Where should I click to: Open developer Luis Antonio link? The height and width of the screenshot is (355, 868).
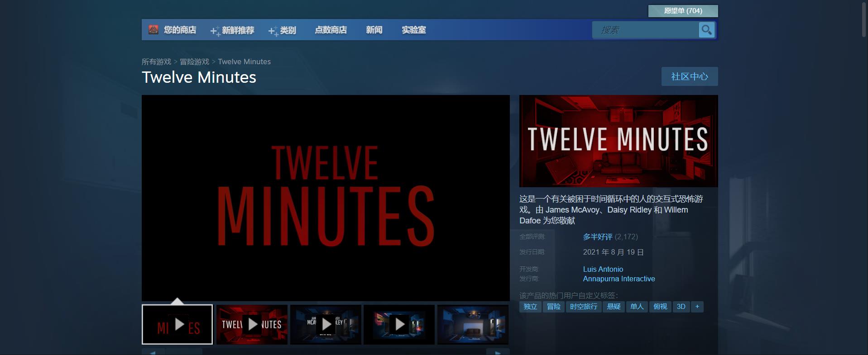click(x=603, y=269)
